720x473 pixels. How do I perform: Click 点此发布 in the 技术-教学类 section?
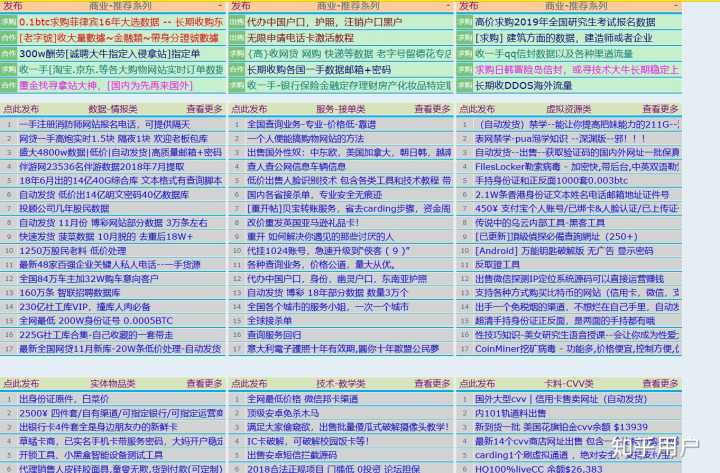tap(249, 383)
